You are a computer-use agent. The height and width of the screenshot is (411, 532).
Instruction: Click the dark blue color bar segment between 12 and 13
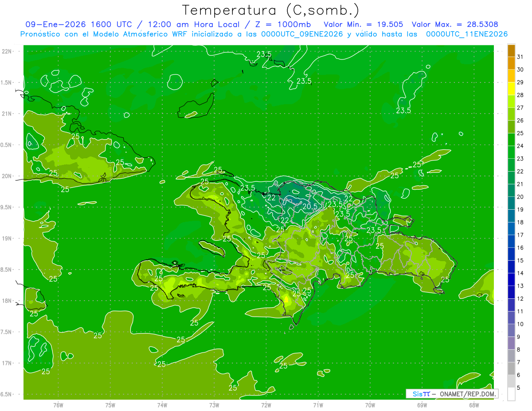point(511,292)
